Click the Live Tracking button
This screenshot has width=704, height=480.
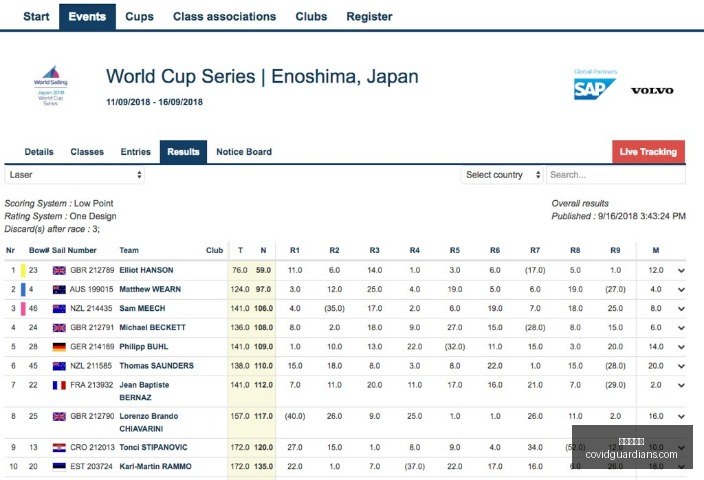tap(648, 152)
